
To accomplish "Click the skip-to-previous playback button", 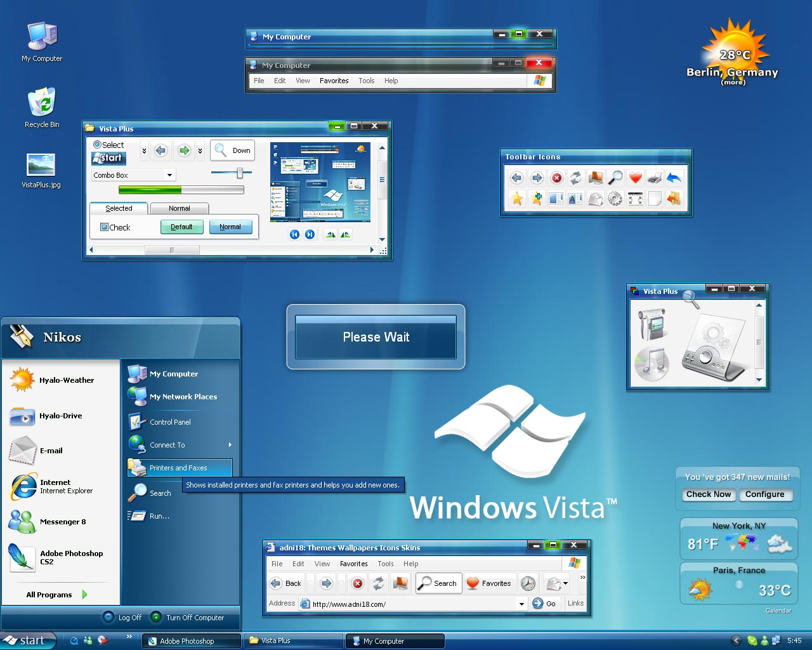I will click(294, 234).
